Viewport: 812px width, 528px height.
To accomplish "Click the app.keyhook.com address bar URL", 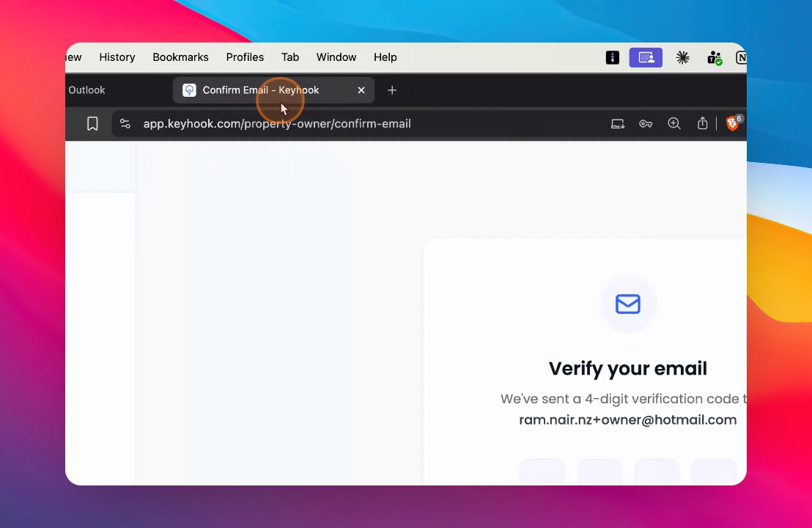I will (277, 124).
